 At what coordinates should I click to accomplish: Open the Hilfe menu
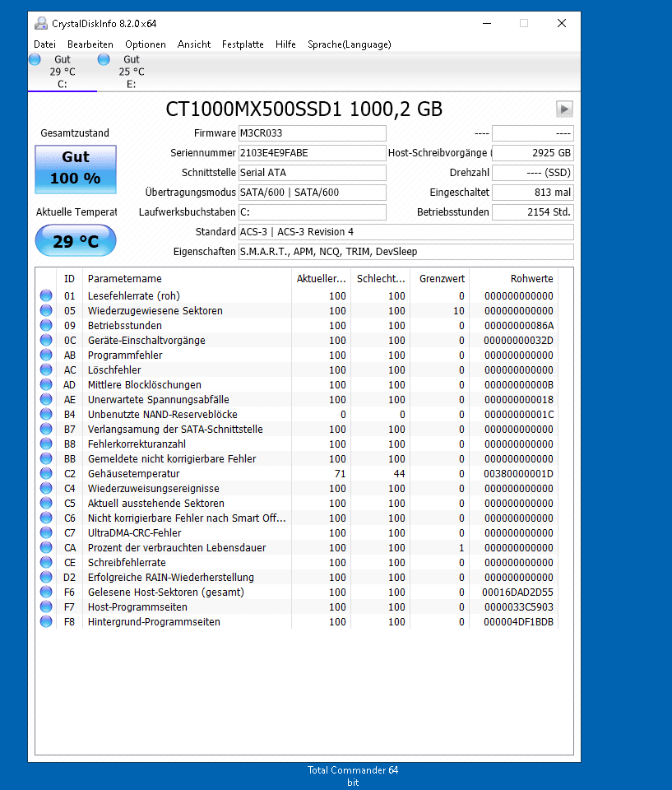(285, 44)
